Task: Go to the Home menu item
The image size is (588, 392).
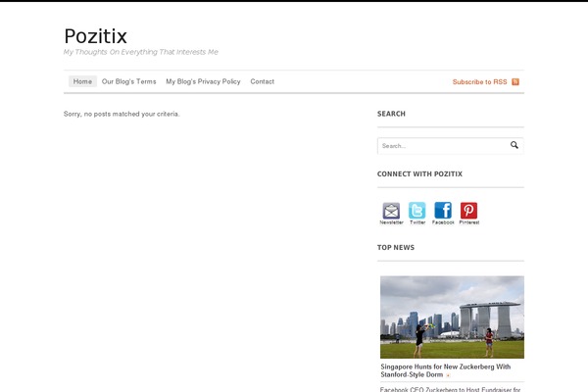Action: click(82, 81)
